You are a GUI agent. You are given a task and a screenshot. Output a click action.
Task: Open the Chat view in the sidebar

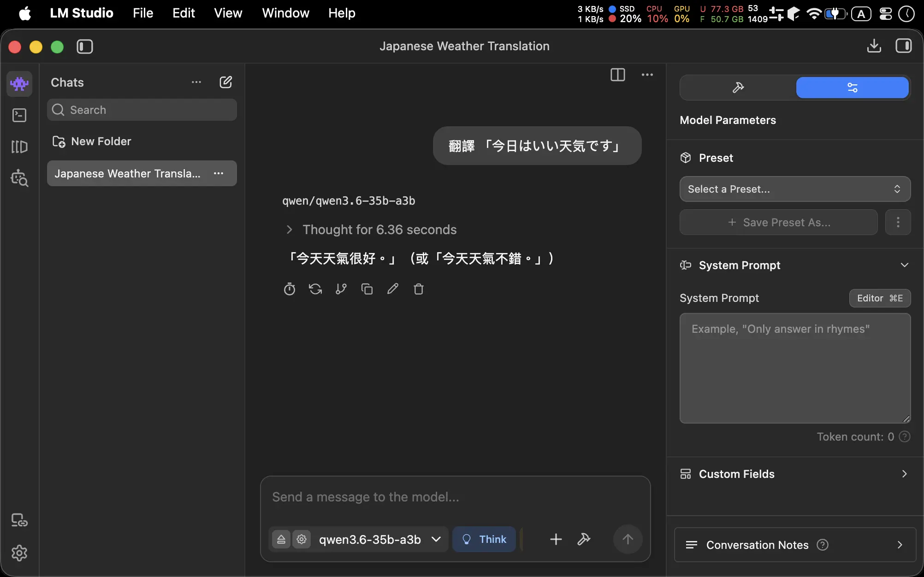coord(19,83)
